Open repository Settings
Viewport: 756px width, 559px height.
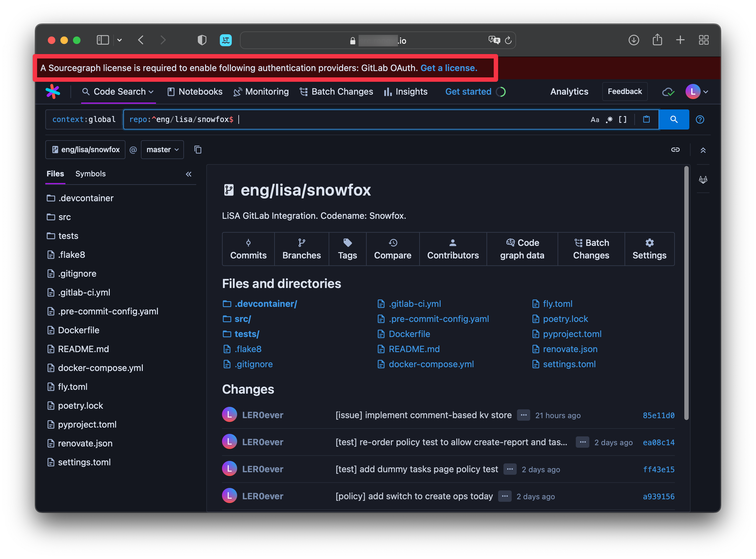[x=649, y=249]
